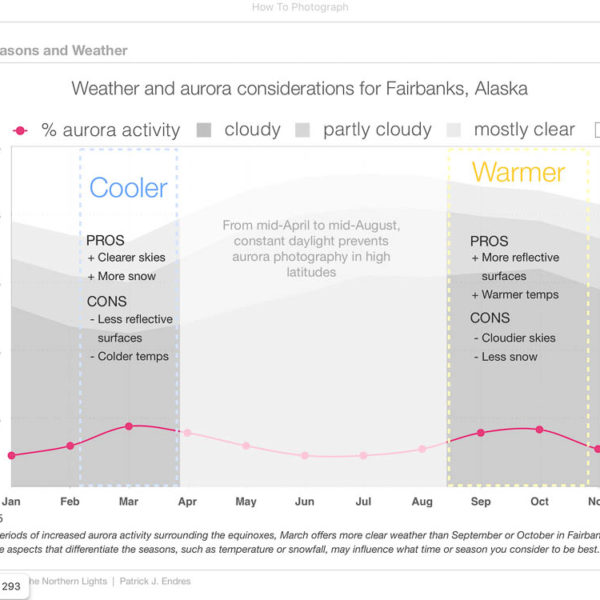The image size is (600, 600).
Task: Click the May faded data point
Action: 246,445
